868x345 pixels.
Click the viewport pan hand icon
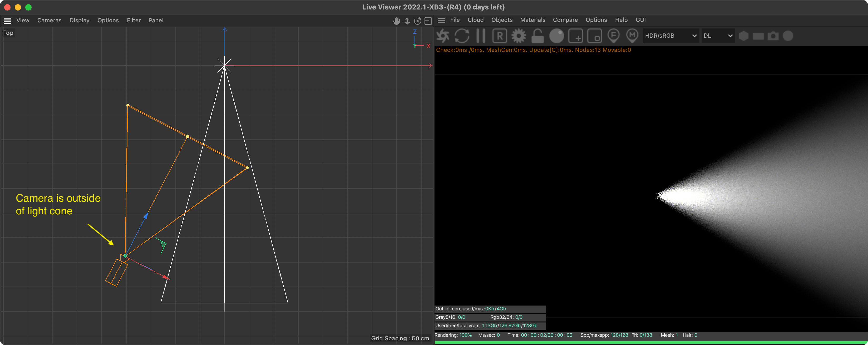click(x=396, y=21)
